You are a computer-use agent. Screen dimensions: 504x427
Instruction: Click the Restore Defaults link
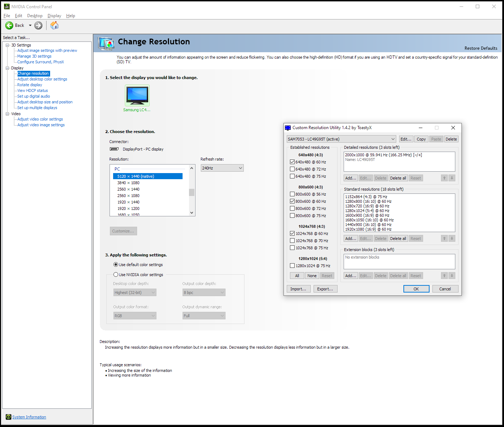(481, 48)
